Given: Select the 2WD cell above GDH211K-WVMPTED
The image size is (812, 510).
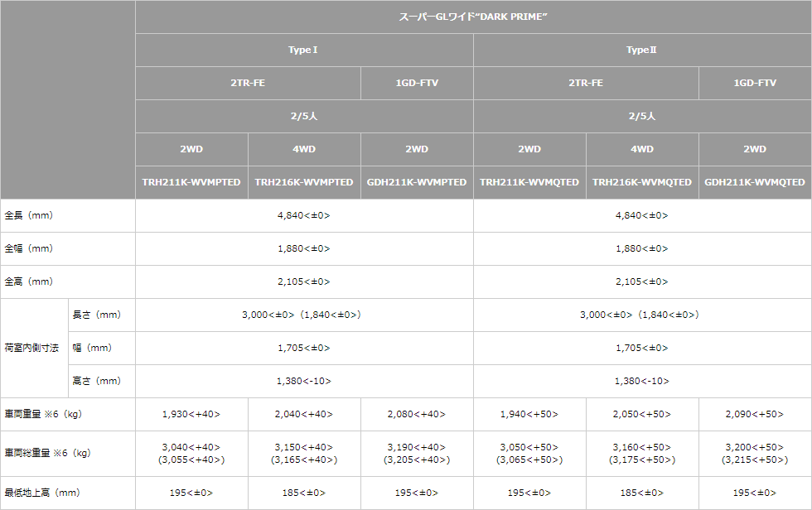Looking at the screenshot, I should point(417,149).
